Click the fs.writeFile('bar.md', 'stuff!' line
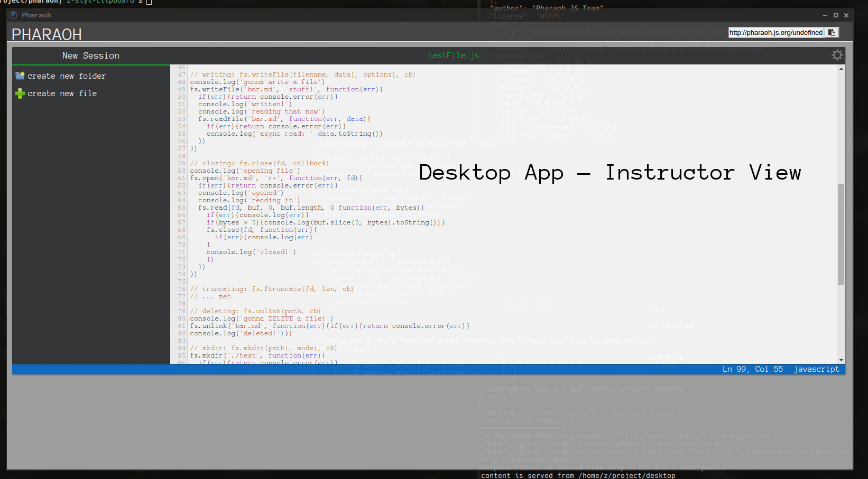Screen dimensions: 868x479 (287, 89)
